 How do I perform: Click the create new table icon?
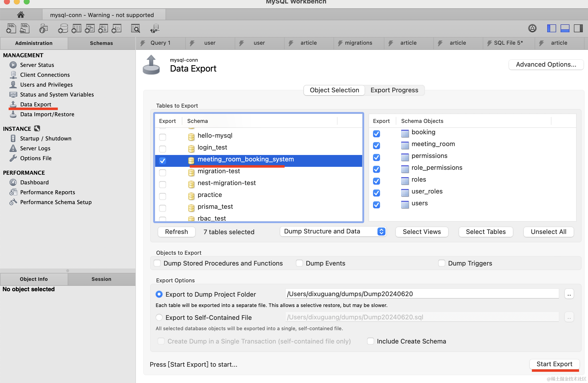76,29
